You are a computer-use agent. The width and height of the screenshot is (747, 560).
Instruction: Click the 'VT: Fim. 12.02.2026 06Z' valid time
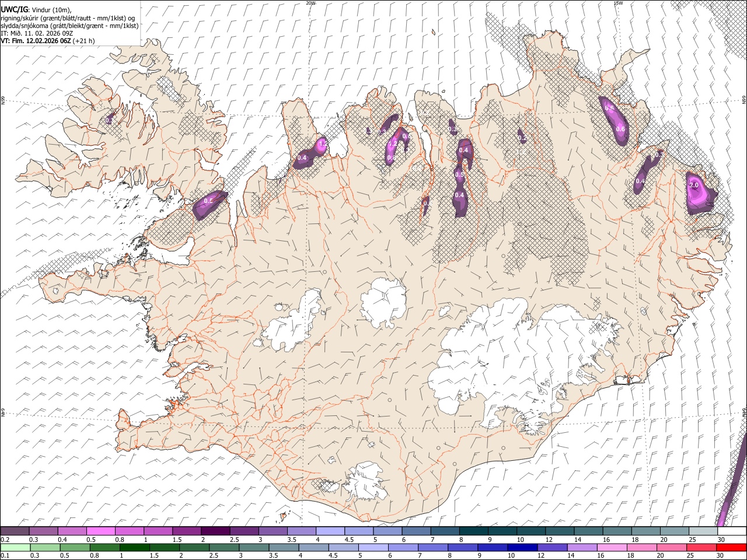[36, 41]
